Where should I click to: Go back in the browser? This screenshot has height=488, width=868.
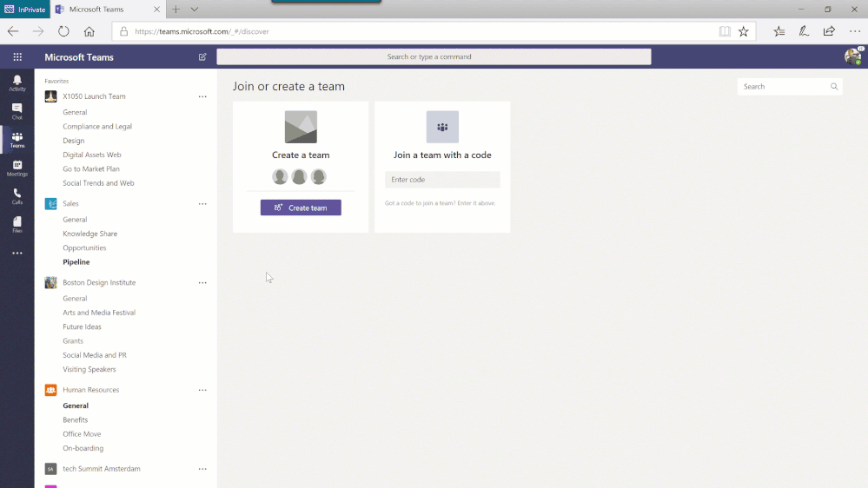coord(13,31)
